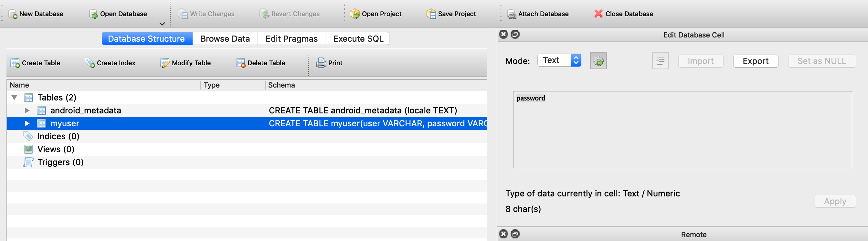The width and height of the screenshot is (868, 241).
Task: Click the Revert Changes icon
Action: click(265, 14)
